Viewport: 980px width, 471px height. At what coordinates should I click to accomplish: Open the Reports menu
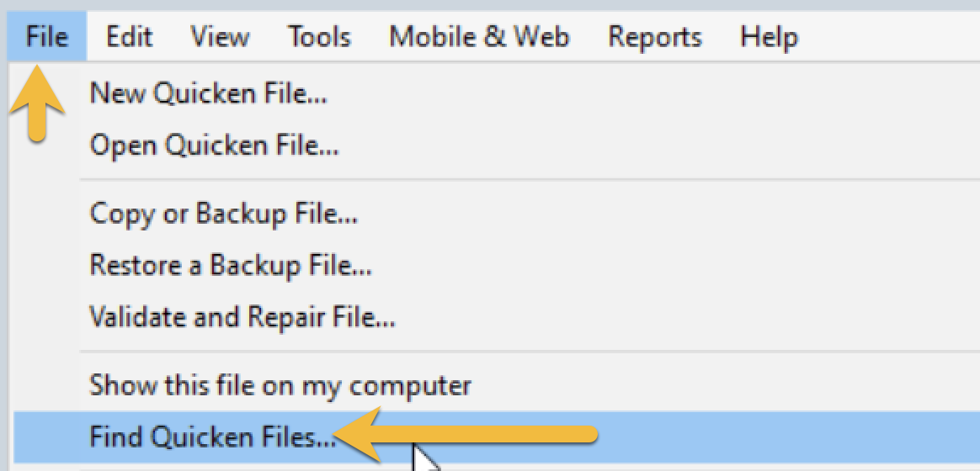pyautogui.click(x=655, y=37)
